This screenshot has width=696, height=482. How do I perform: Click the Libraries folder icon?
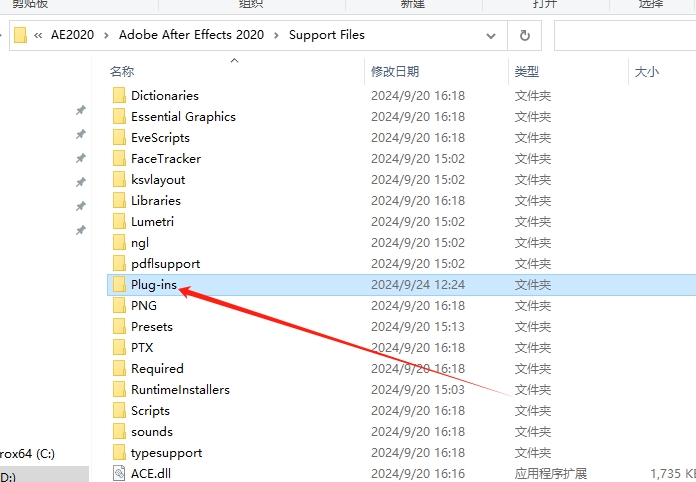pyautogui.click(x=119, y=201)
